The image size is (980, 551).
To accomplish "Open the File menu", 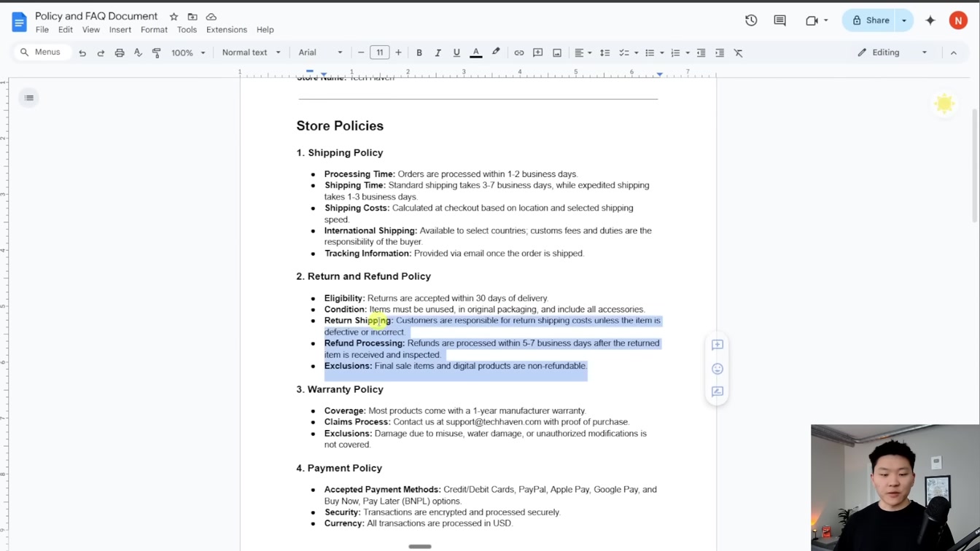I will [42, 30].
